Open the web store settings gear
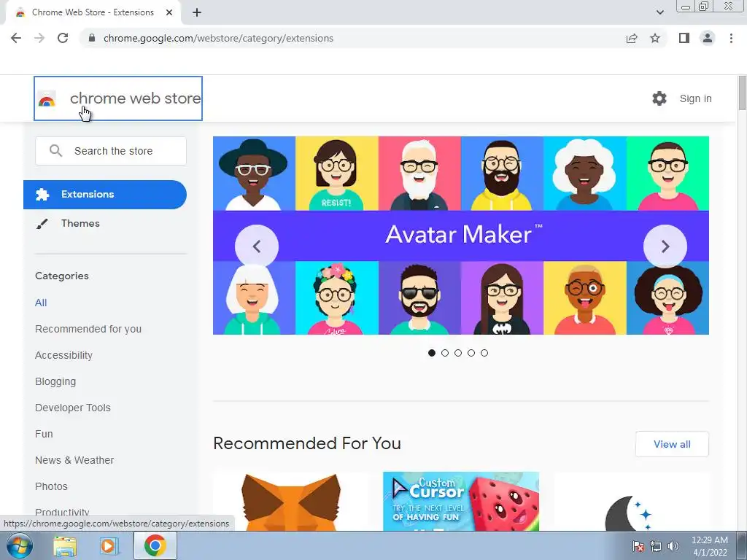 (659, 98)
